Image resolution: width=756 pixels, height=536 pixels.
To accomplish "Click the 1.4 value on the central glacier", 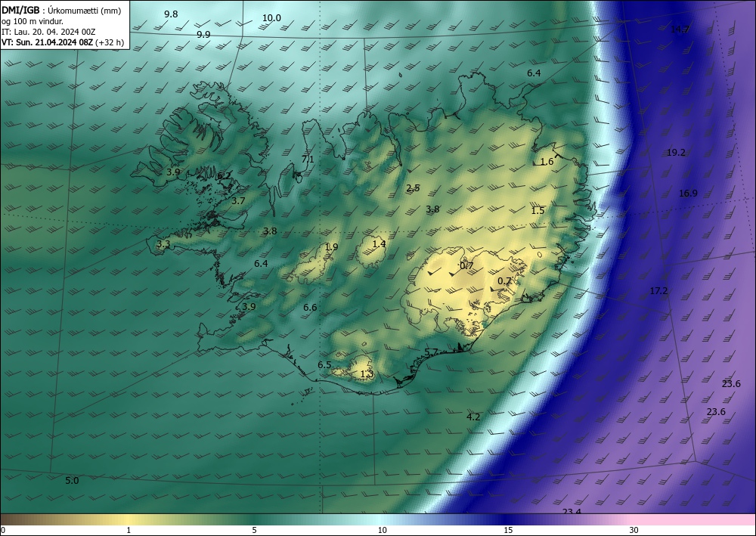I will 379,244.
